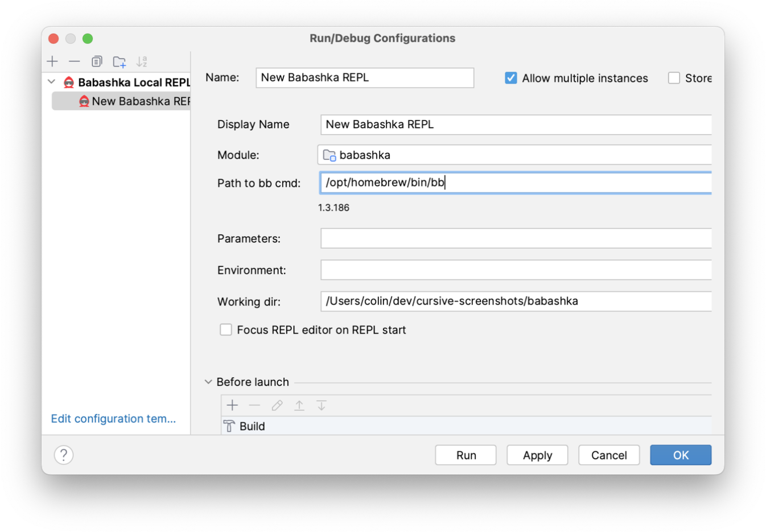
Task: Select the Build task row
Action: click(467, 426)
